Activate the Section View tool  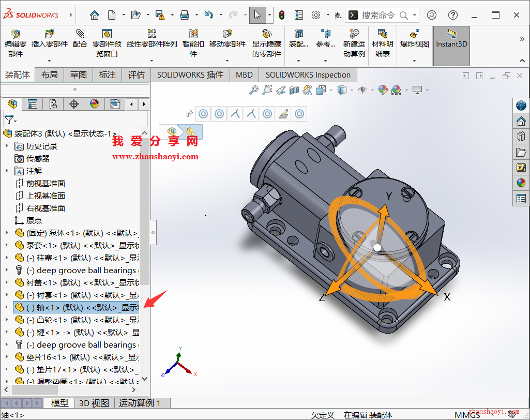point(295,90)
